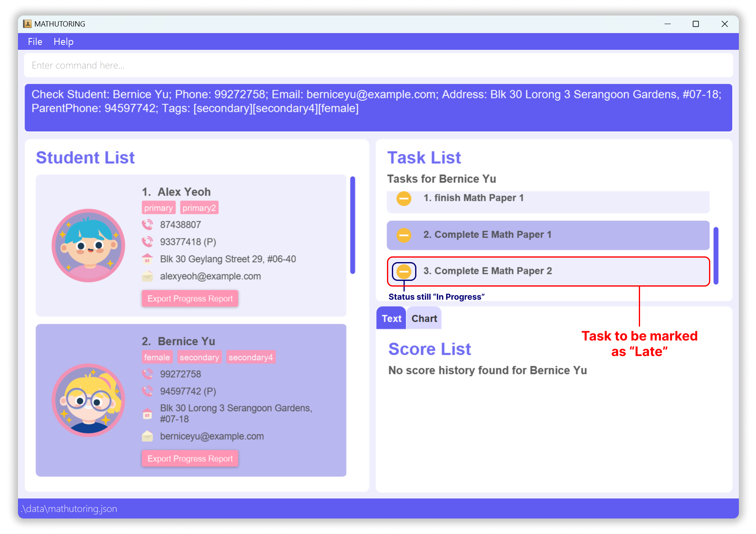Click the Student List scrollbar
Screen dimensions: 756x534
click(x=353, y=225)
